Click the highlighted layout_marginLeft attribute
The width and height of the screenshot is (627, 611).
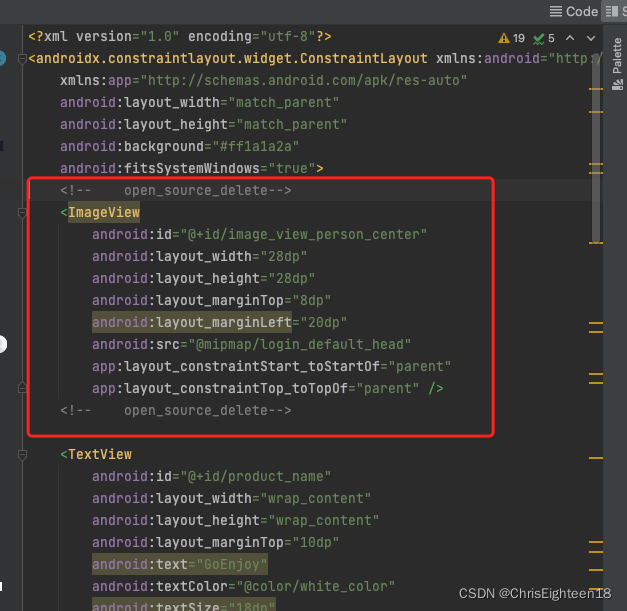coord(192,322)
